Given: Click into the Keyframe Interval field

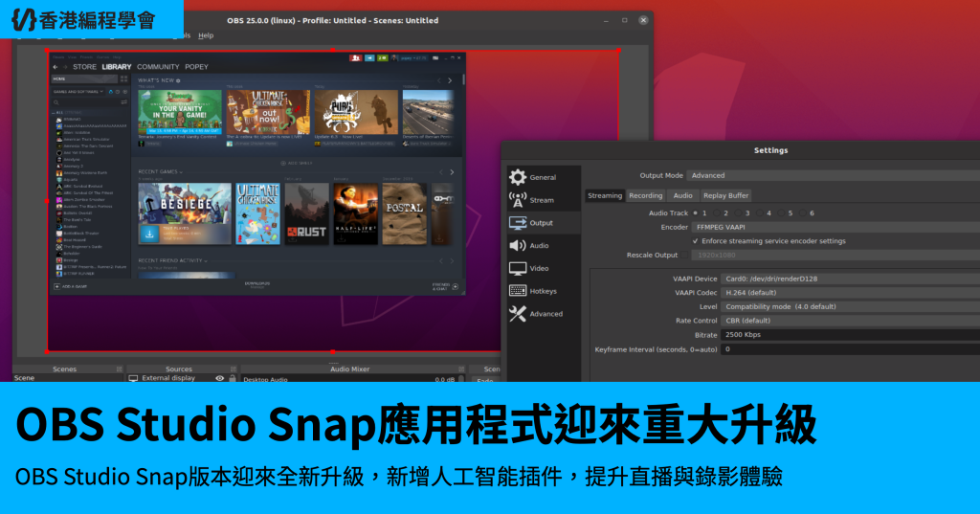Looking at the screenshot, I should click(x=850, y=349).
